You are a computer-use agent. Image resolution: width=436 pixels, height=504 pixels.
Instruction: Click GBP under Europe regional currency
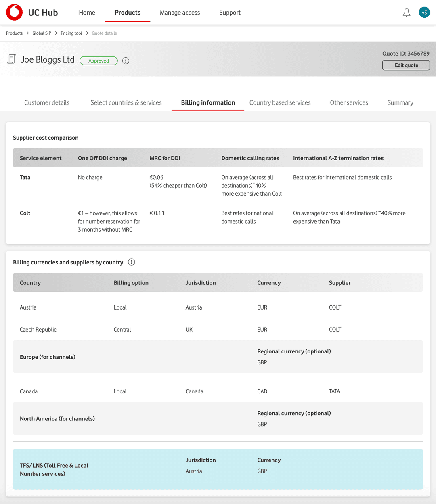262,362
